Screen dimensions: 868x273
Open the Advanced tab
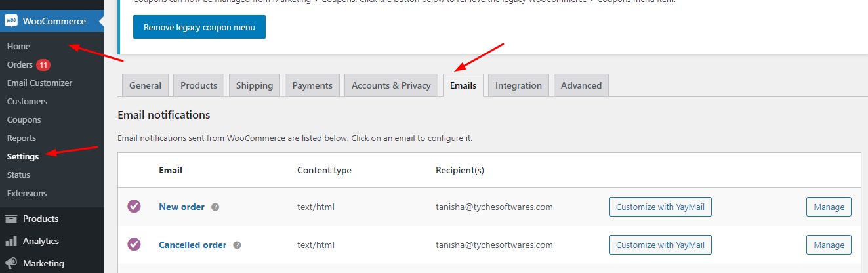click(581, 85)
